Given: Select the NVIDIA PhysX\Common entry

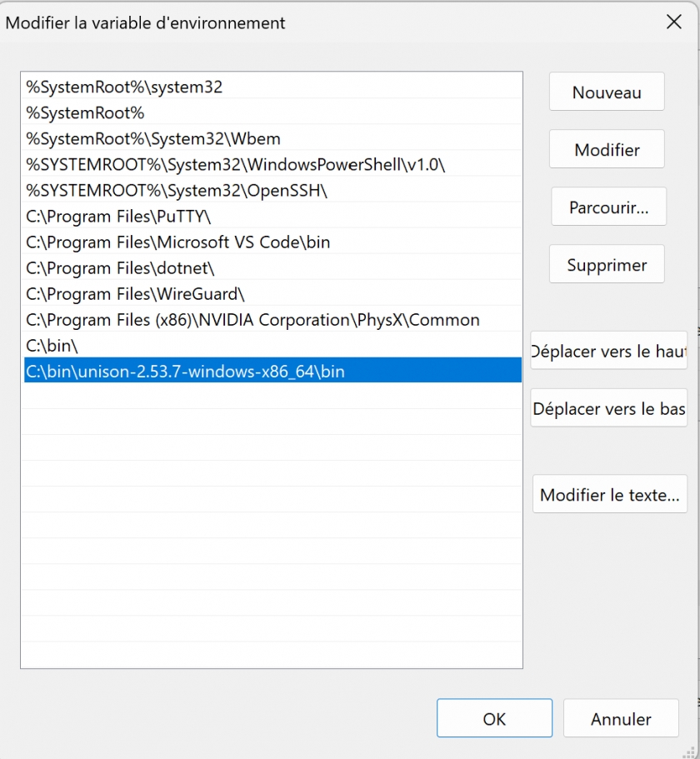Looking at the screenshot, I should pos(272,319).
